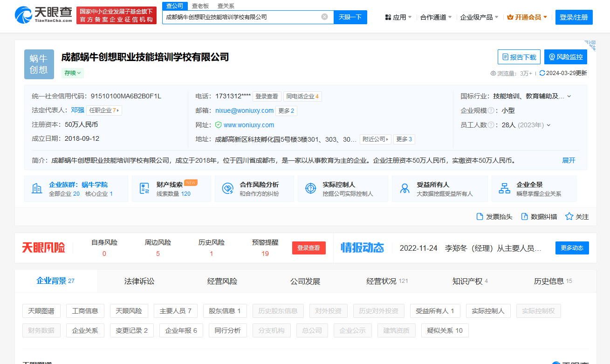Click the 更多动态 button
The image size is (610, 364).
pyautogui.click(x=572, y=248)
